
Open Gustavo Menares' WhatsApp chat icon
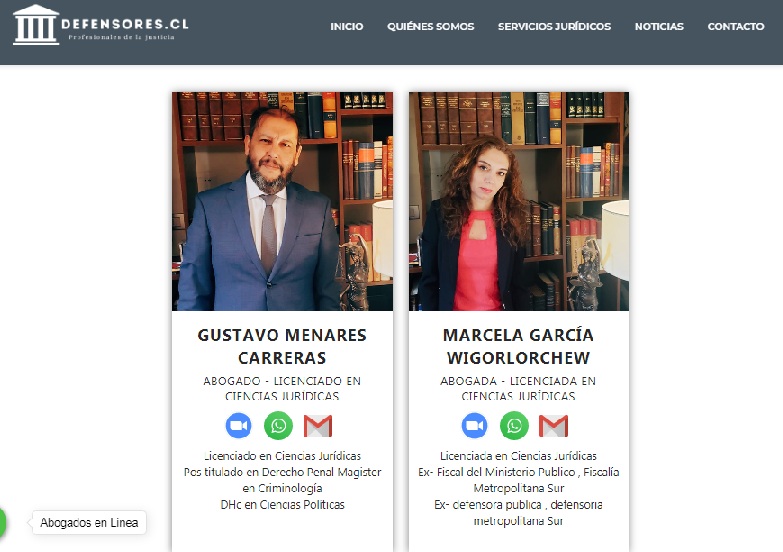point(278,426)
